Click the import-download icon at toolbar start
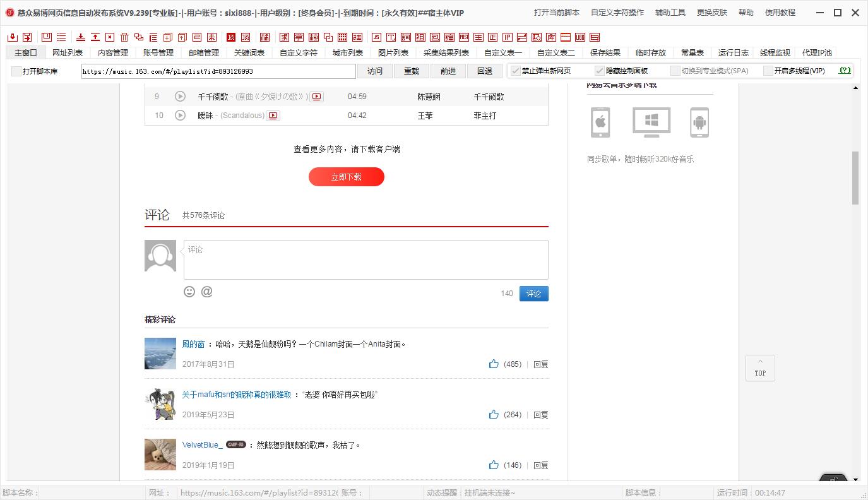 tap(12, 37)
